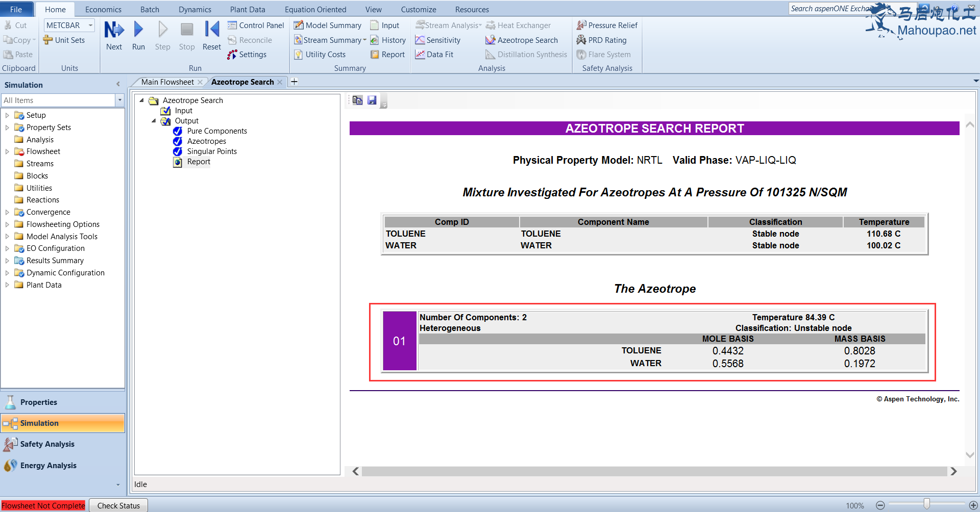Click the Check Status button

[118, 505]
